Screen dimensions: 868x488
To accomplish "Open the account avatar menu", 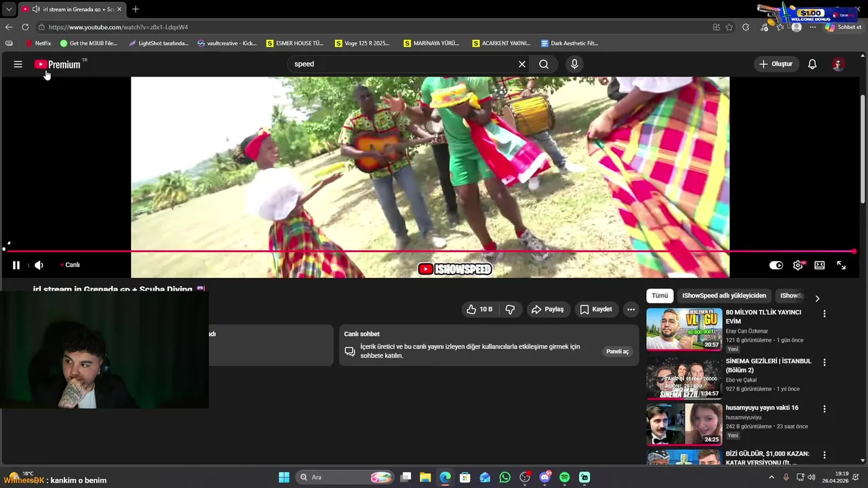I will tap(838, 64).
